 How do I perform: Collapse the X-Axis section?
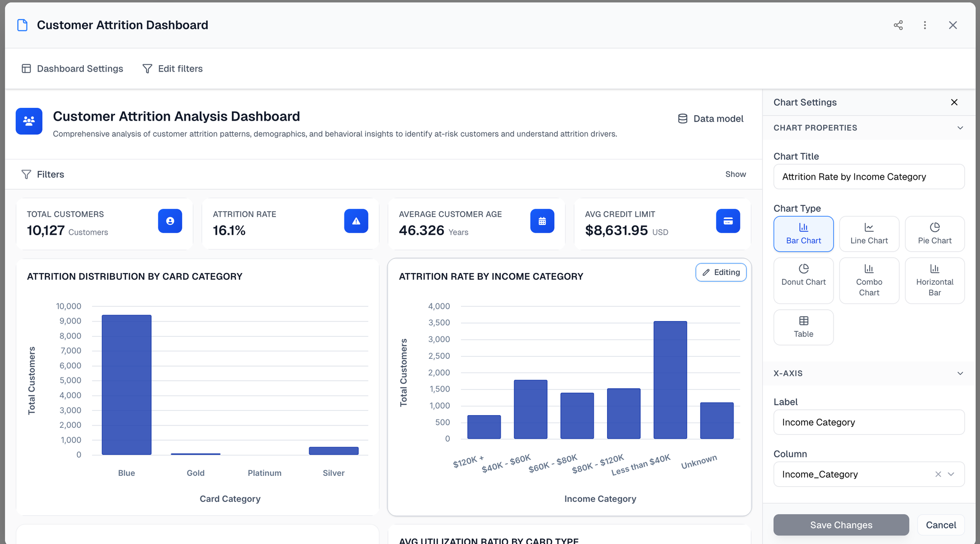coord(960,373)
